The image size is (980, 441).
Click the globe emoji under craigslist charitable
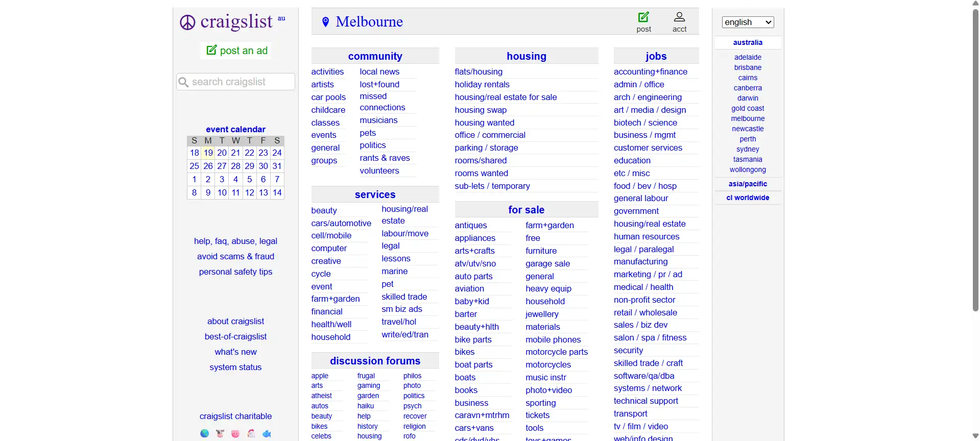pyautogui.click(x=205, y=433)
